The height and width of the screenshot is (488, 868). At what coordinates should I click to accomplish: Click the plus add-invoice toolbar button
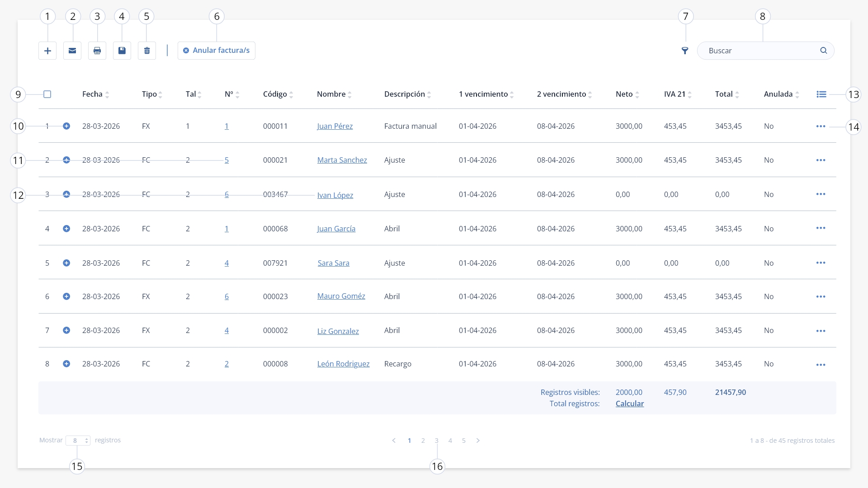pyautogui.click(x=47, y=51)
